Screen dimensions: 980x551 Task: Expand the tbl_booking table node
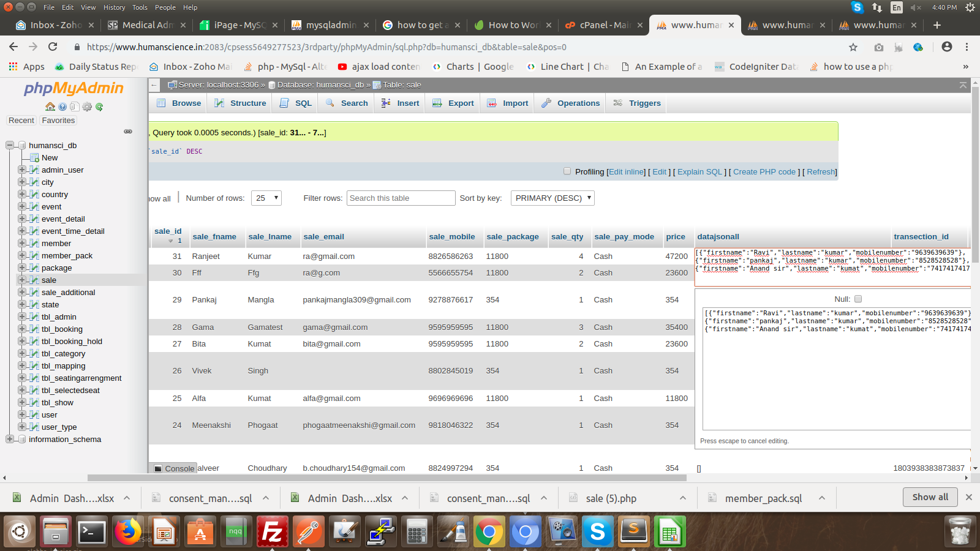[22, 329]
